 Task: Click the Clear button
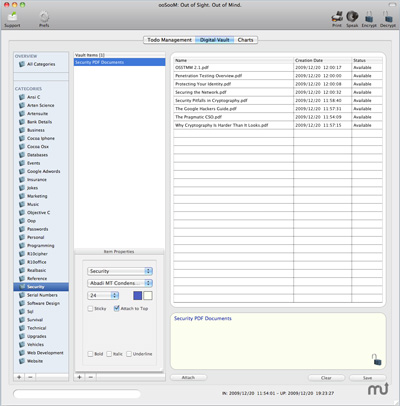point(326,378)
